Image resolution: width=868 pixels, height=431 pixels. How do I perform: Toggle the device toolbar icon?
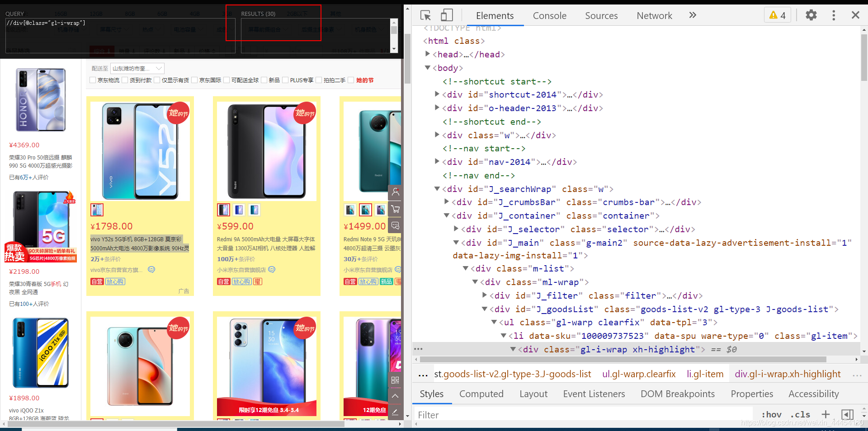pos(447,15)
